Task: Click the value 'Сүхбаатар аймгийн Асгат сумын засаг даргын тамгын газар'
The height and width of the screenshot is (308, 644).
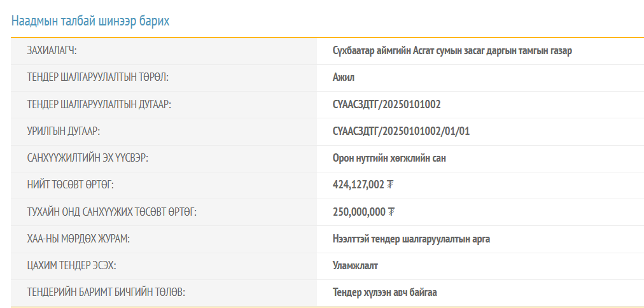Action: [x=452, y=51]
